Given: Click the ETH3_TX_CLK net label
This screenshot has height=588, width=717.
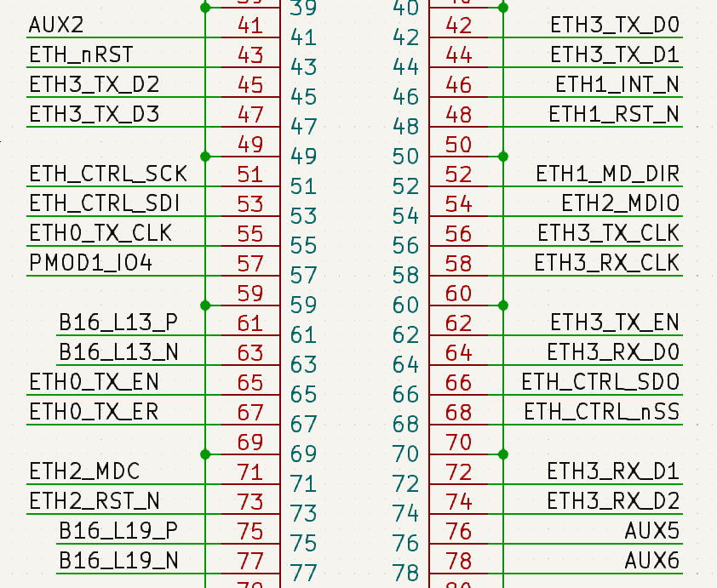Looking at the screenshot, I should (608, 233).
